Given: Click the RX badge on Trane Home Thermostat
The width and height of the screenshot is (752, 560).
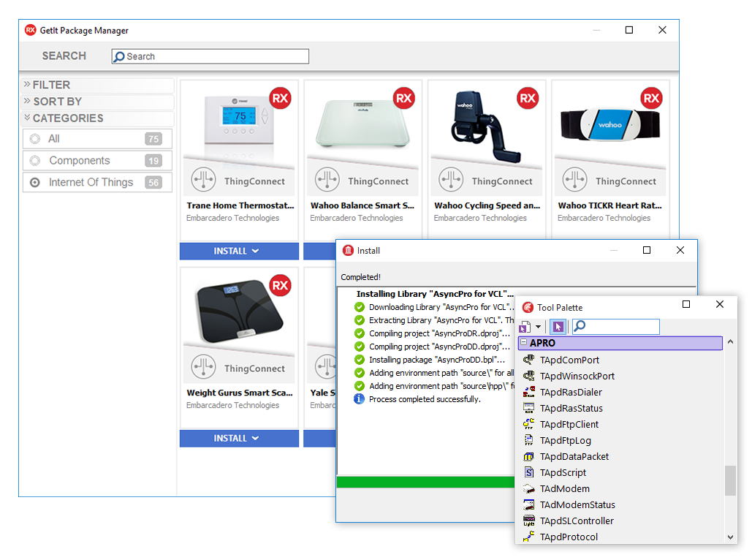Looking at the screenshot, I should tap(280, 99).
